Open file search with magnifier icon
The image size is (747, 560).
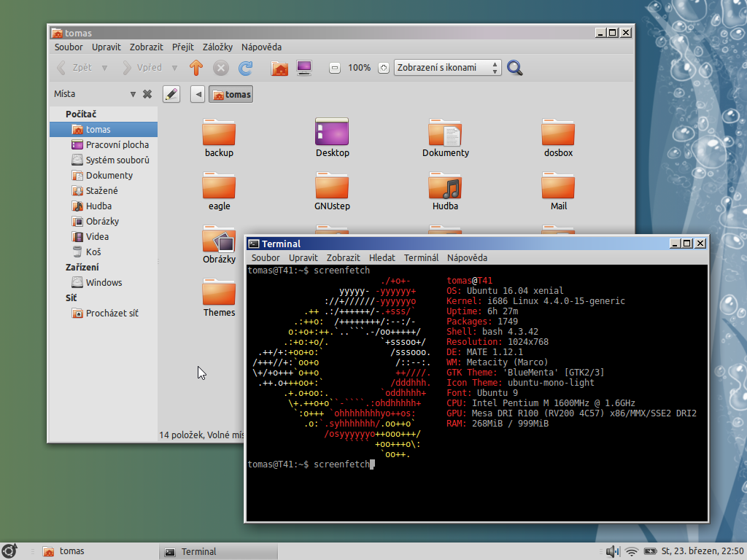[514, 68]
